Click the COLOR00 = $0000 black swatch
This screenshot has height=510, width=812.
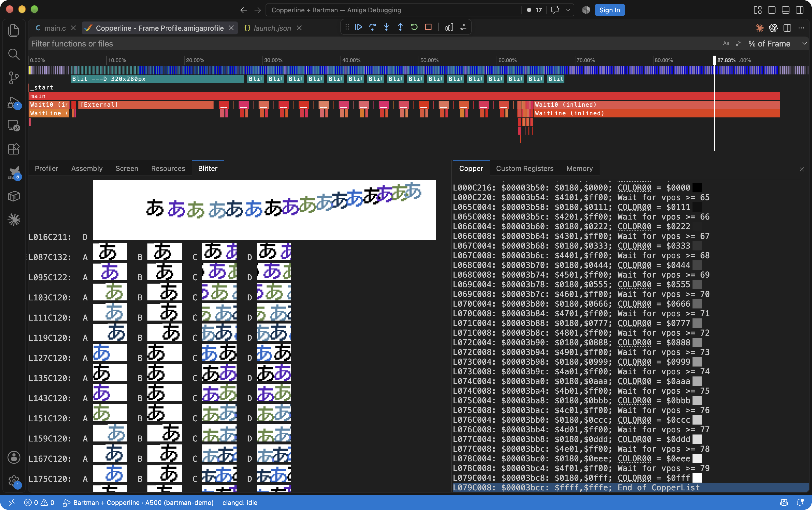click(x=697, y=188)
